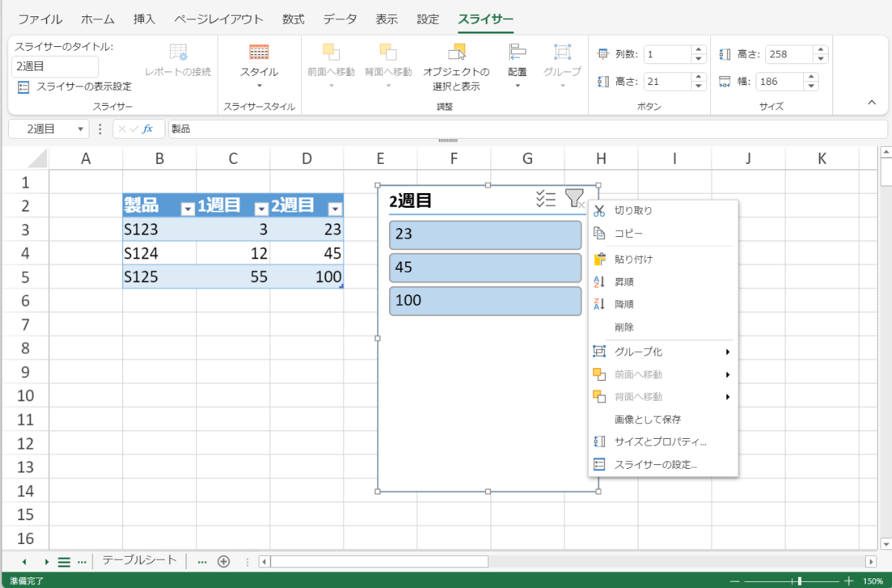Screen dimensions: 892x588
Task: Click the zoom slider in the status bar
Action: coord(800,581)
